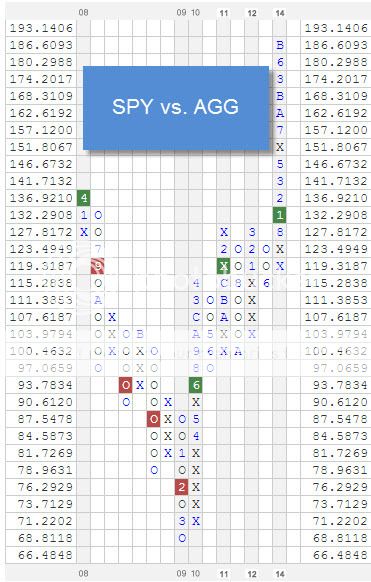Click the 5 marker in the 146.6732 row

point(280,164)
